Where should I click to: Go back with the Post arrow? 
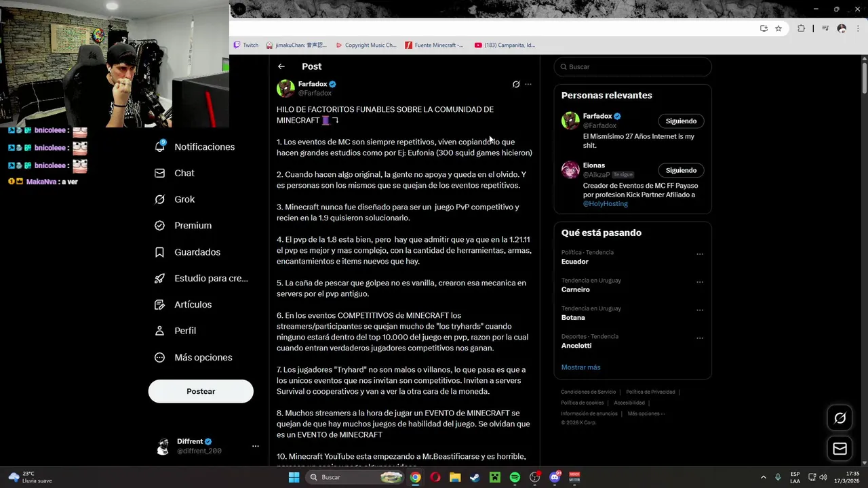[281, 66]
